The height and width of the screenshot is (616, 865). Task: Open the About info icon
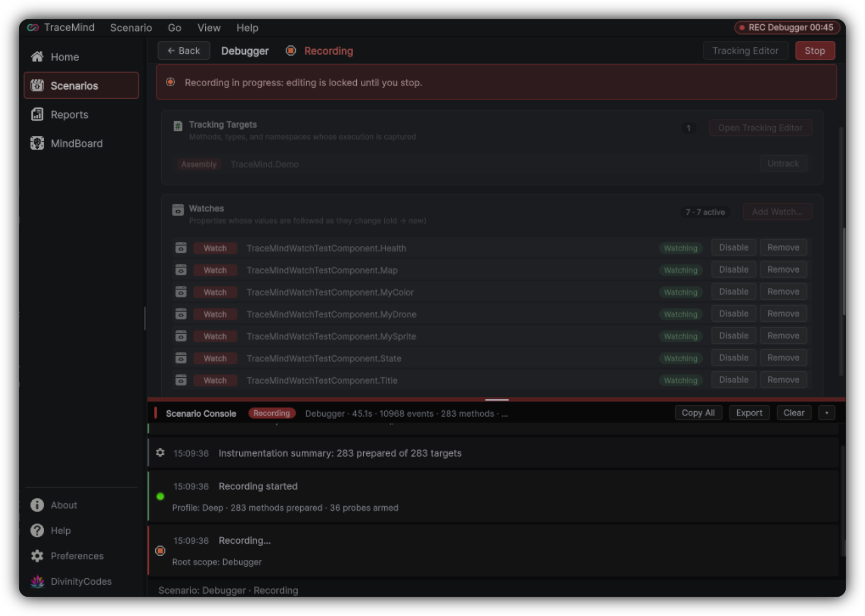pyautogui.click(x=37, y=505)
